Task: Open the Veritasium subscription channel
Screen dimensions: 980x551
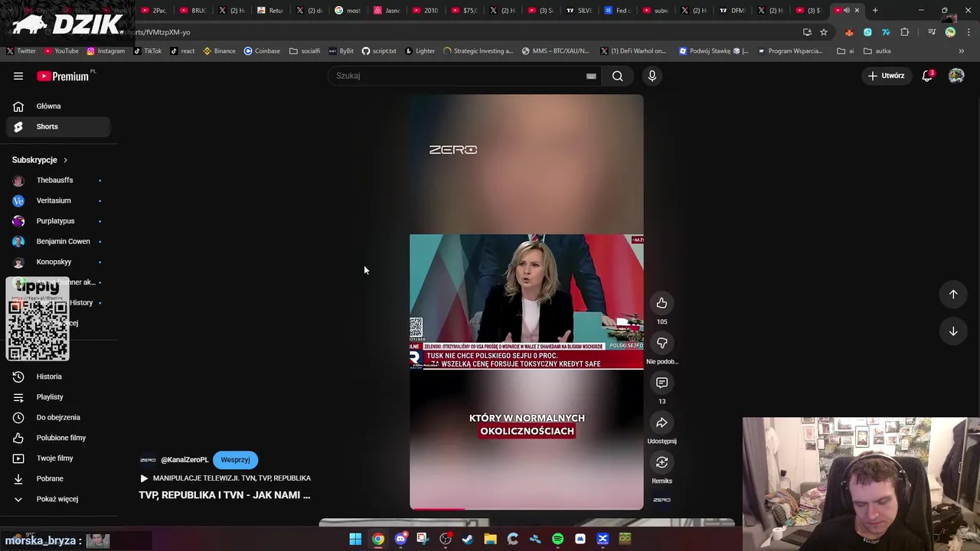Action: tap(59, 201)
